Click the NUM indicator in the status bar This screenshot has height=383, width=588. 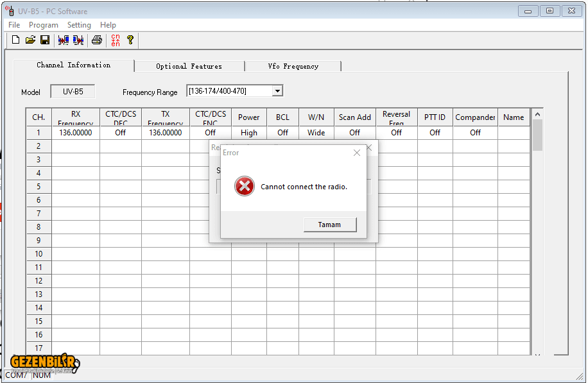pos(42,375)
